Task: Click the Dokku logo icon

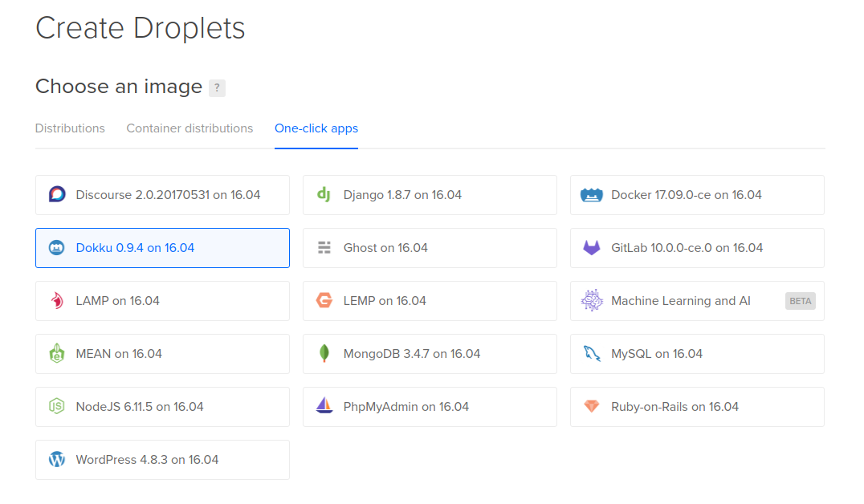Action: tap(57, 248)
